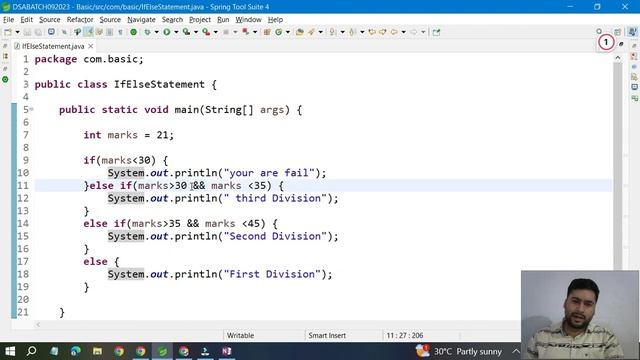
Task: Click the Back navigation arrow icon
Action: pyautogui.click(x=394, y=32)
